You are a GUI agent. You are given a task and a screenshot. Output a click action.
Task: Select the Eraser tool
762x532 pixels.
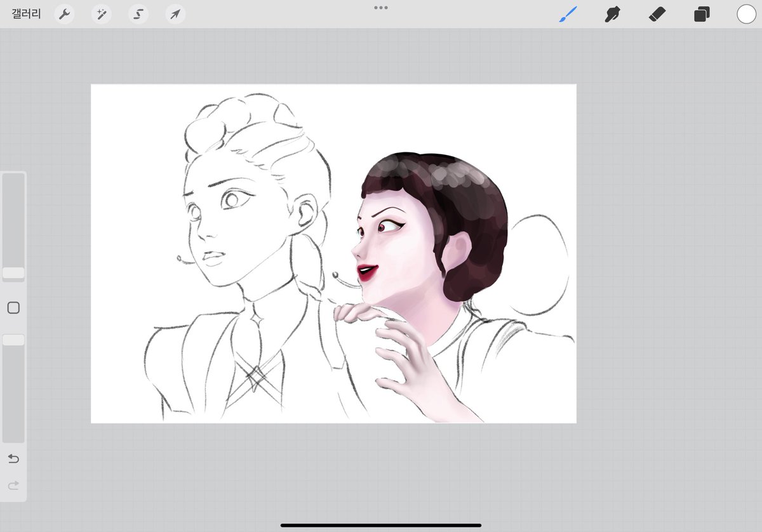pos(657,14)
